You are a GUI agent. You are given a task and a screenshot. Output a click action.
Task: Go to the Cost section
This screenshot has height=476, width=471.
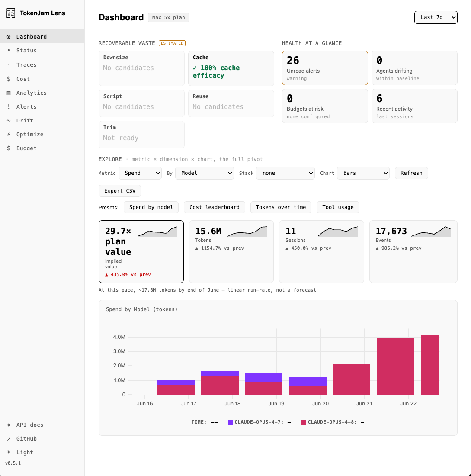(x=42, y=79)
